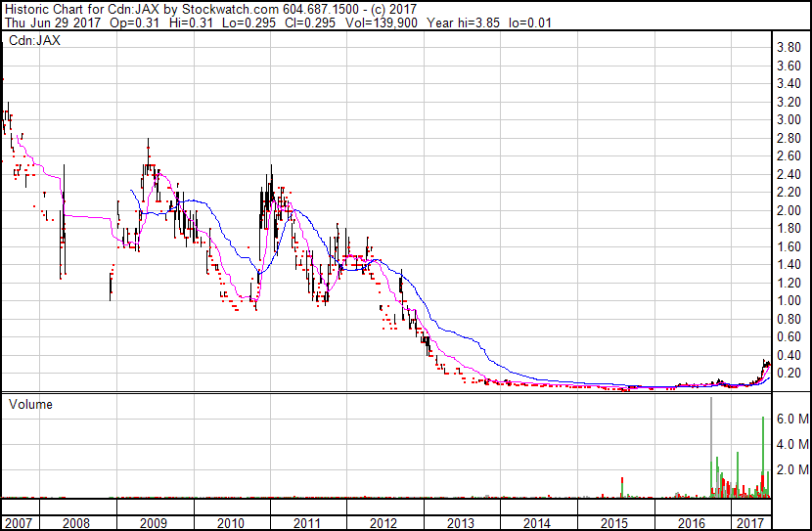Click the red volume spike in 2015

pos(622,487)
